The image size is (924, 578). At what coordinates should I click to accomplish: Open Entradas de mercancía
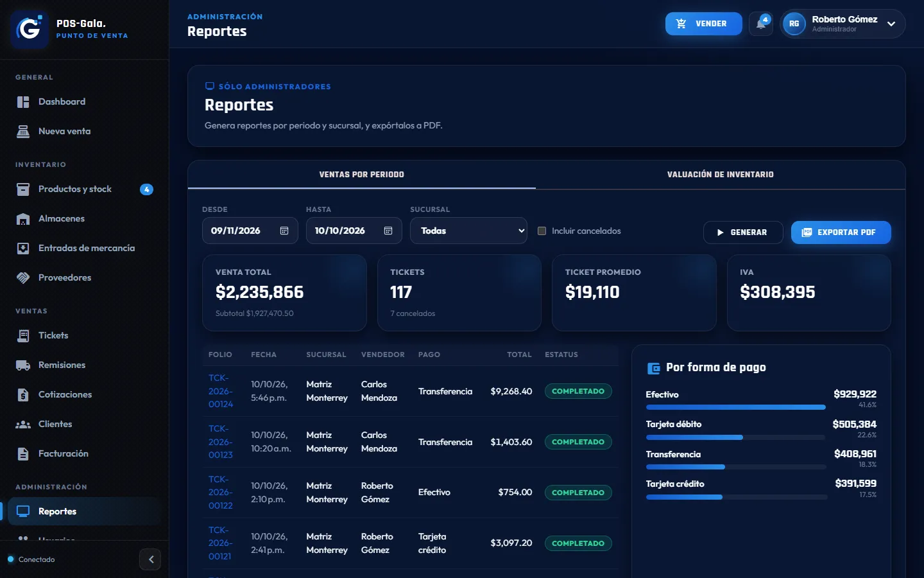coord(85,248)
